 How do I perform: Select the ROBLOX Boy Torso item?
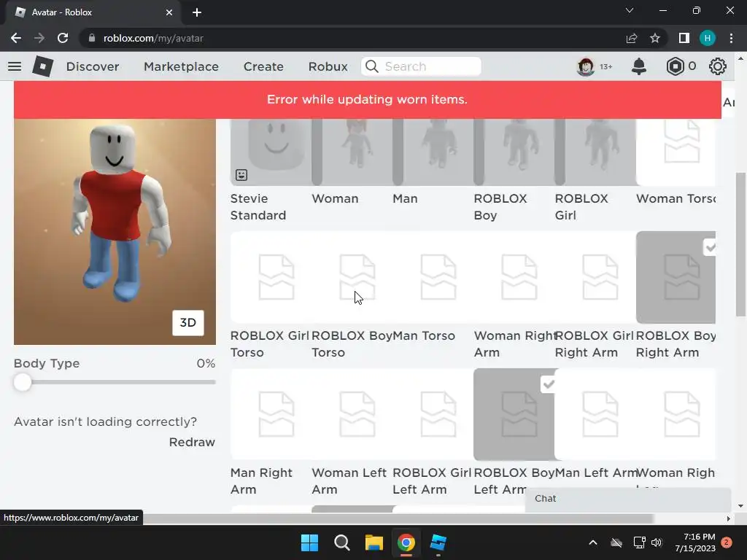point(351,277)
